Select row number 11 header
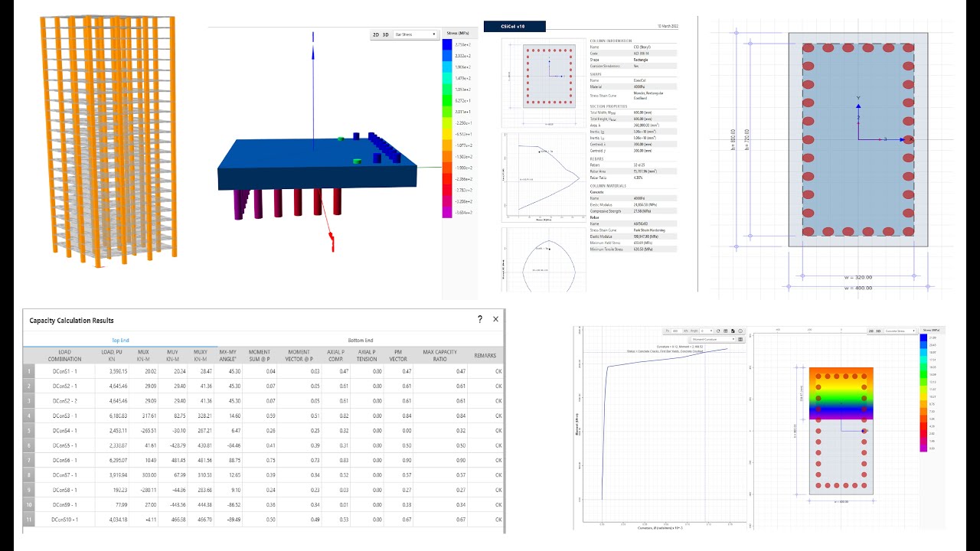This screenshot has height=551, width=980. click(x=29, y=520)
